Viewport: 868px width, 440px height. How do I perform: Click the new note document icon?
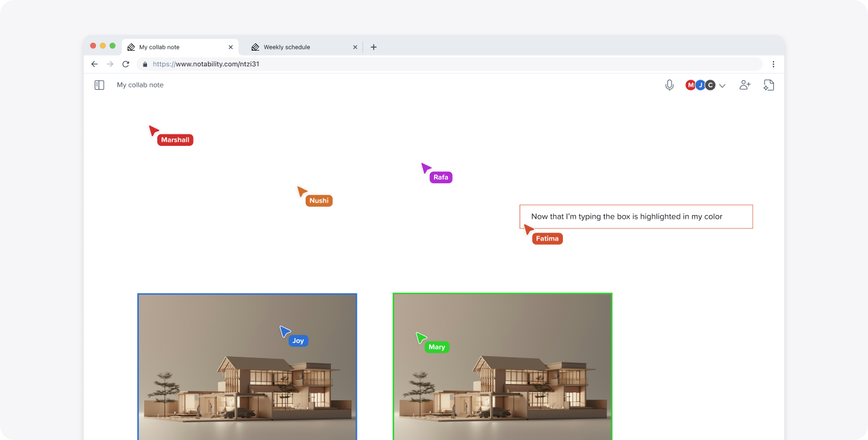point(769,85)
